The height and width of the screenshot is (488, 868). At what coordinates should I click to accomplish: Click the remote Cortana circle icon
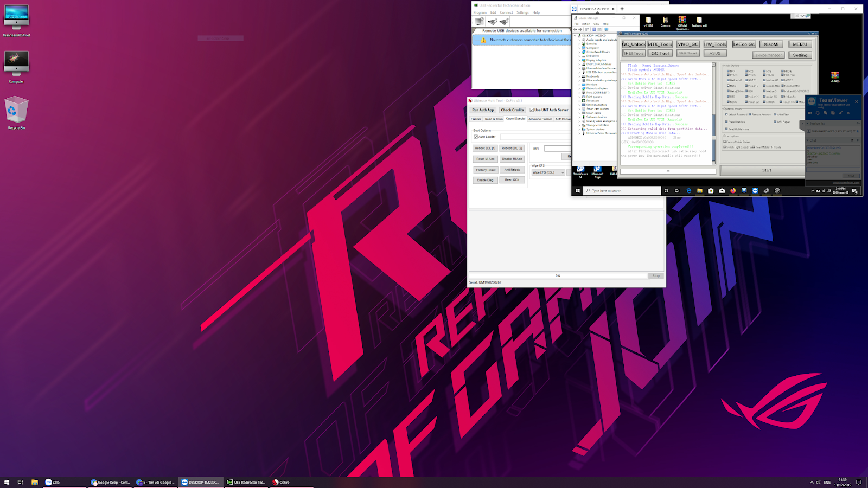click(666, 191)
